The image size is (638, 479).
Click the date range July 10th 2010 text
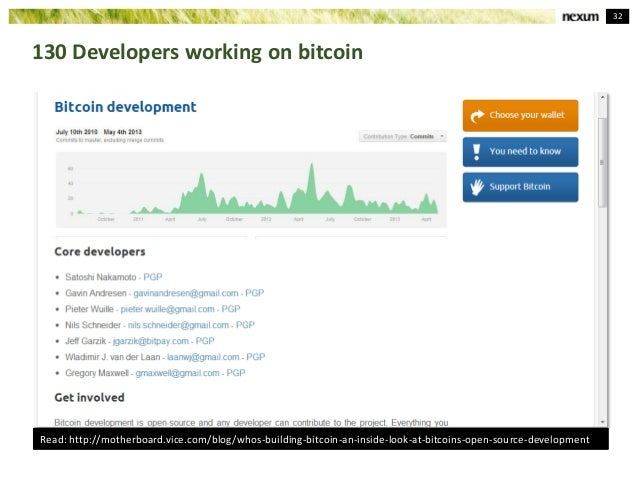(x=77, y=132)
